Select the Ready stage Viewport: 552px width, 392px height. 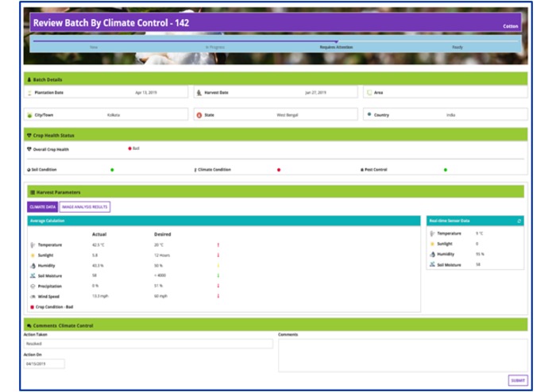pyautogui.click(x=457, y=47)
